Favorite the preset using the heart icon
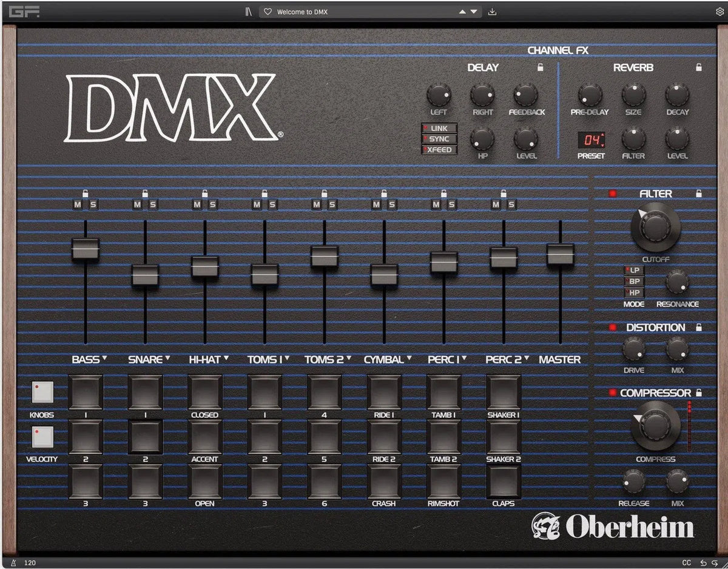 pos(267,11)
